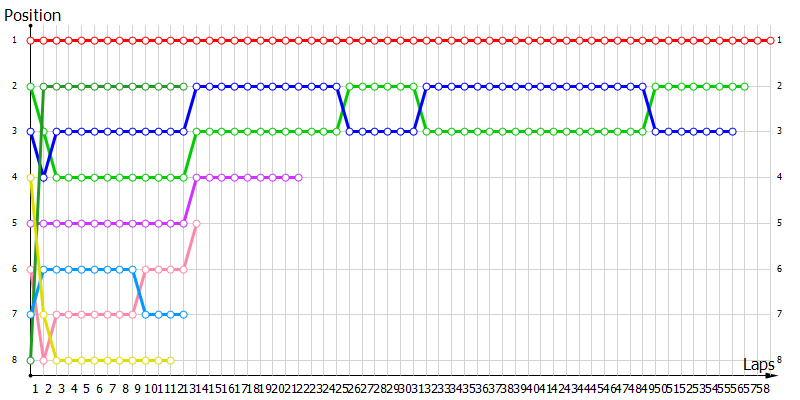The image size is (800, 400).
Task: Click the "Laps" axis title
Action: pyautogui.click(x=759, y=365)
